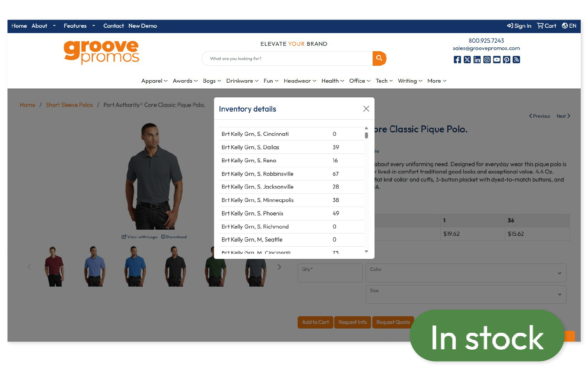Click the X (Twitter) social icon
The width and height of the screenshot is (588, 382).
tap(467, 60)
